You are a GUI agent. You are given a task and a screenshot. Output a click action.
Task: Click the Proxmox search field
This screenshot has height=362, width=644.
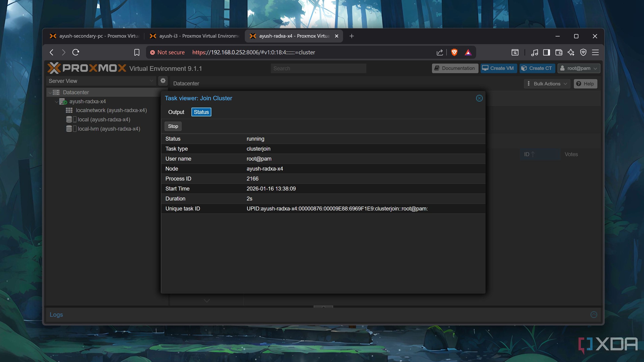point(318,68)
